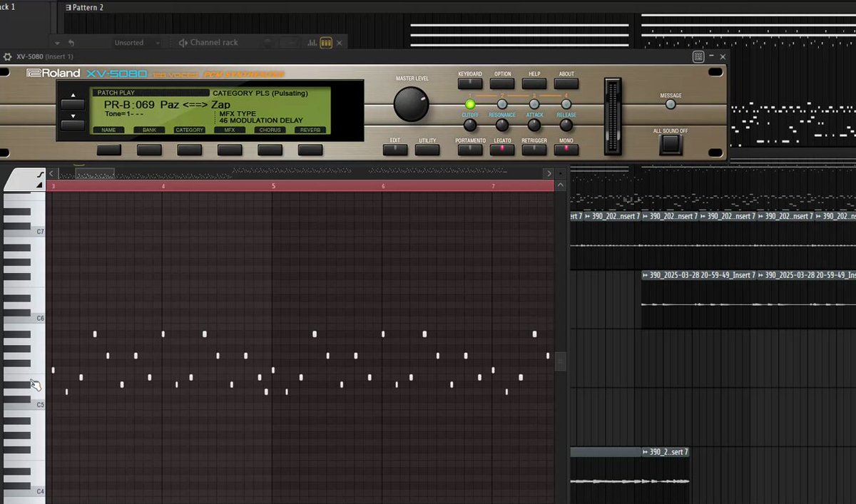Click the MASTER LEVEL knob

412,104
